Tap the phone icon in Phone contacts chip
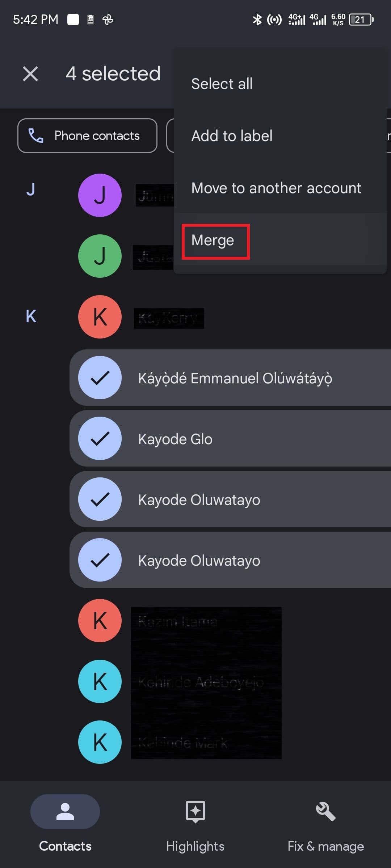This screenshot has height=868, width=391. click(36, 136)
